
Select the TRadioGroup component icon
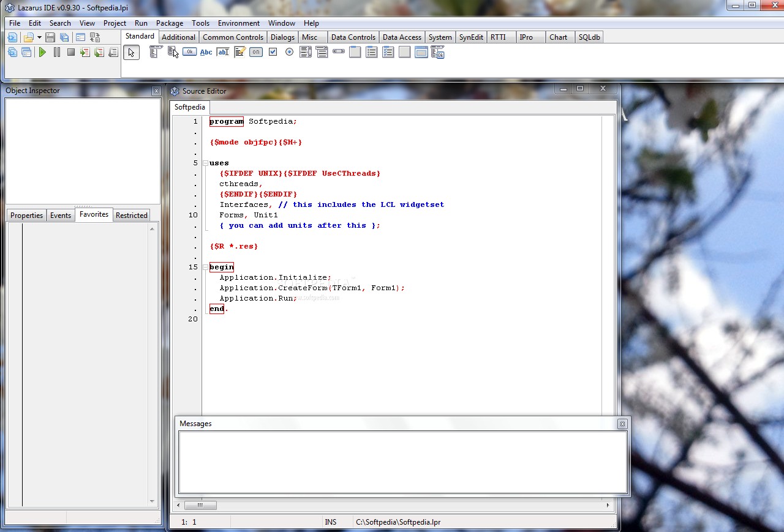[372, 52]
